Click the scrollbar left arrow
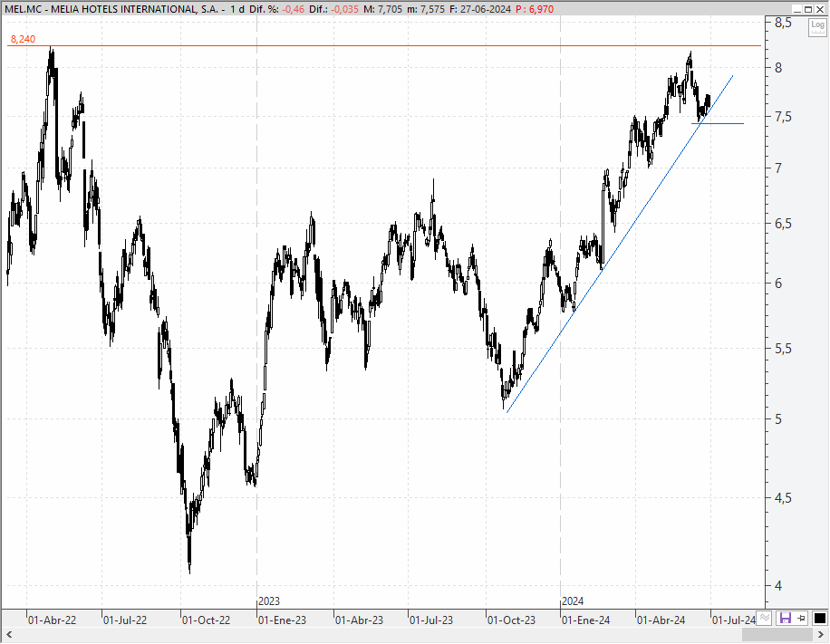830x644 pixels. (8, 634)
